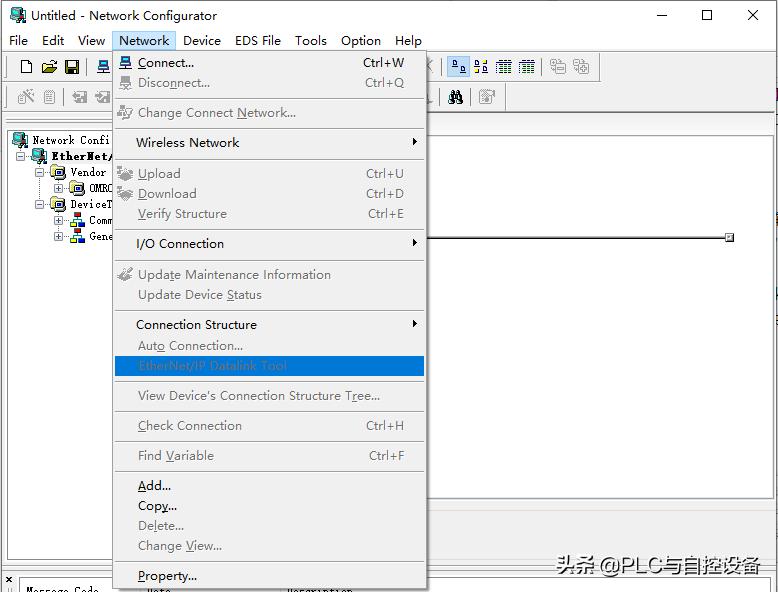Click the Save floppy disk icon
Screen dimensions: 778x592
(x=72, y=67)
